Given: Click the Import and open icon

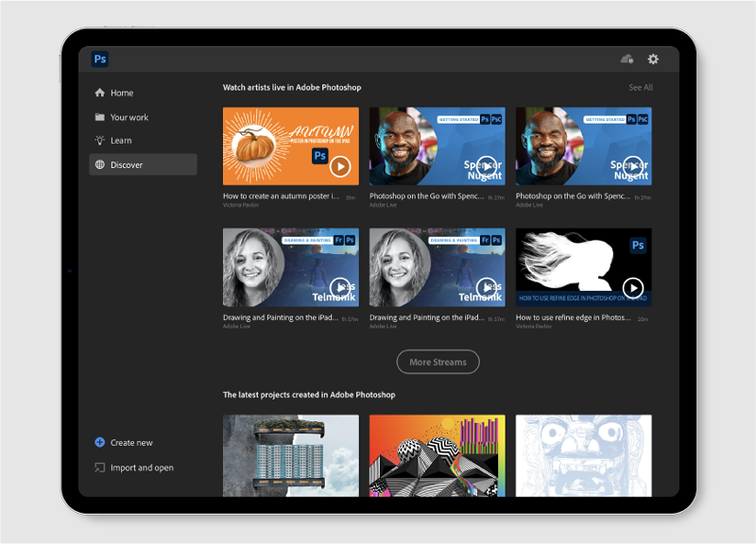Looking at the screenshot, I should point(100,467).
